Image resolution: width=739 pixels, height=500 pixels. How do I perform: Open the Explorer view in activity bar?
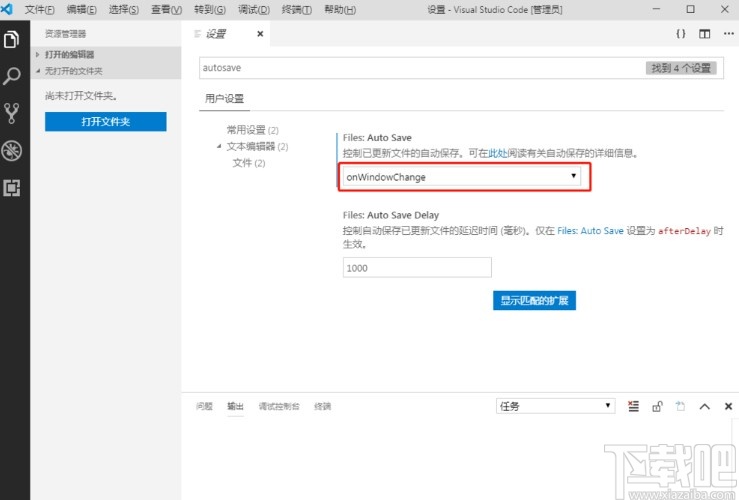[11, 39]
